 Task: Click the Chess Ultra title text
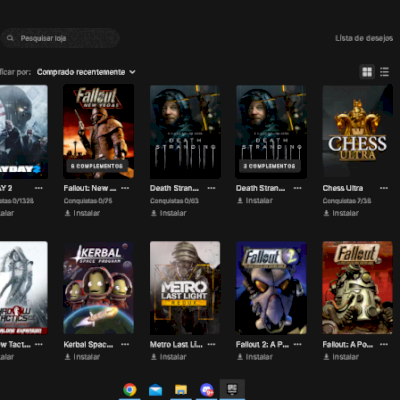(343, 188)
